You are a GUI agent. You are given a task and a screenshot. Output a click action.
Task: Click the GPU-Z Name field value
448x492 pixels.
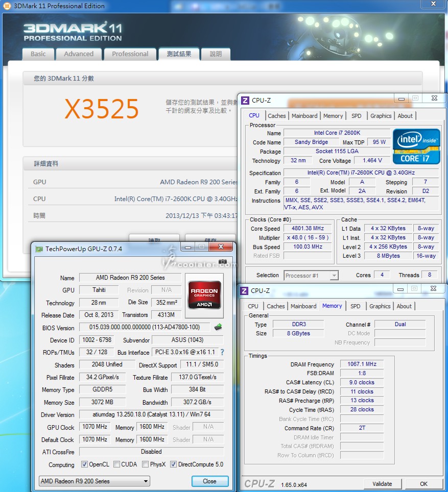click(x=130, y=277)
